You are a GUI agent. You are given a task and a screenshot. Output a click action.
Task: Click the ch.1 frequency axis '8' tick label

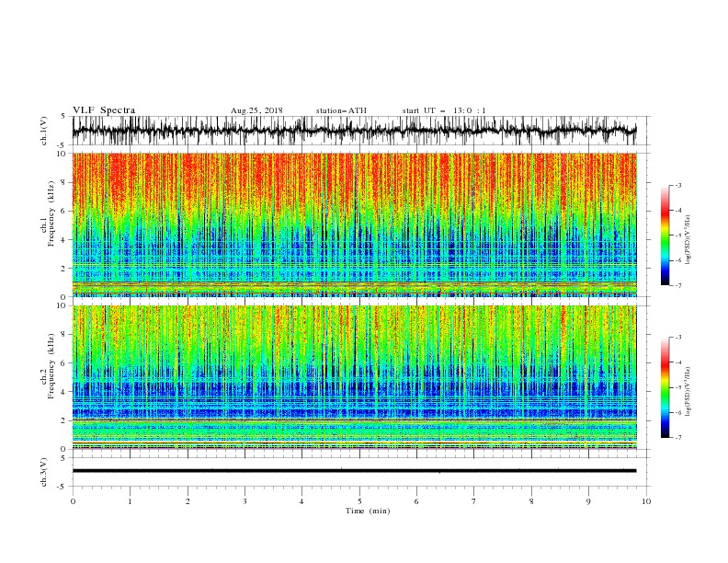click(x=64, y=182)
